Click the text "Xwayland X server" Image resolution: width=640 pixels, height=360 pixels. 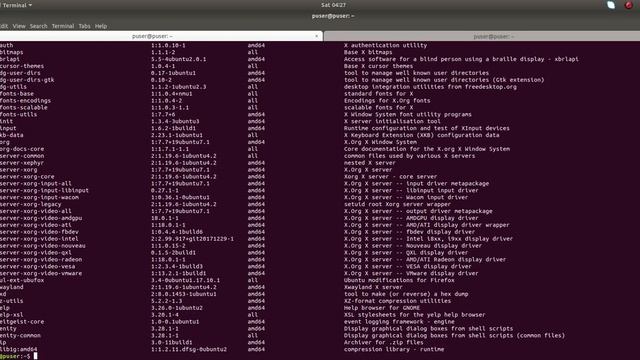[373, 287]
